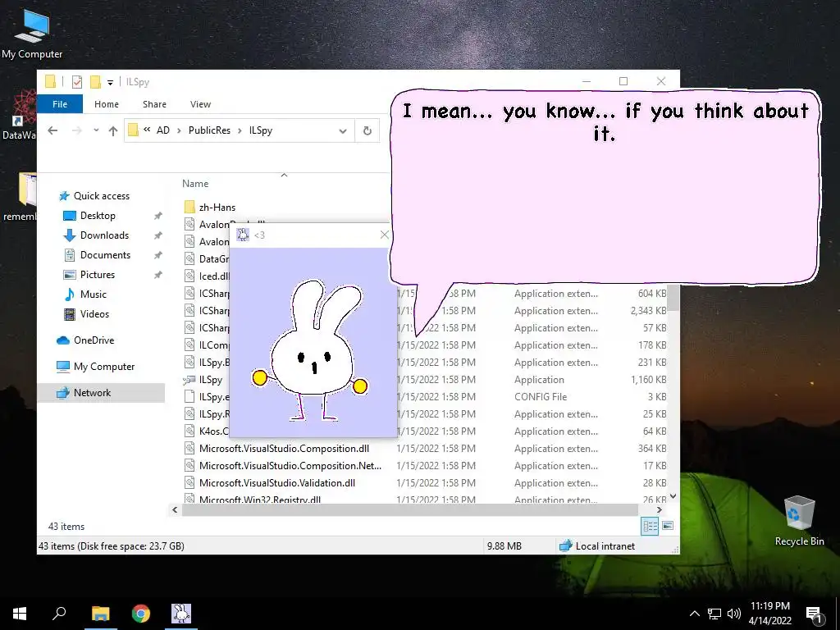Select Network in navigation pane
The image size is (840, 630).
(101, 393)
